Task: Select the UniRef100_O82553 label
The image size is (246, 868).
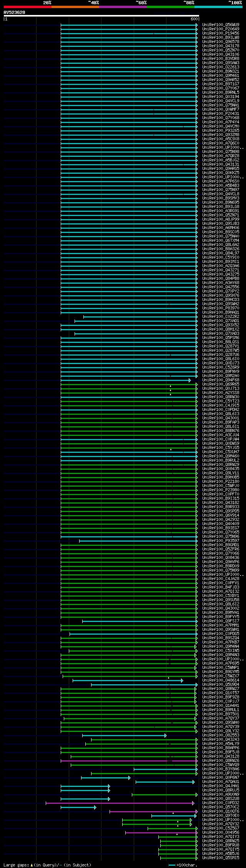Action: point(221,735)
